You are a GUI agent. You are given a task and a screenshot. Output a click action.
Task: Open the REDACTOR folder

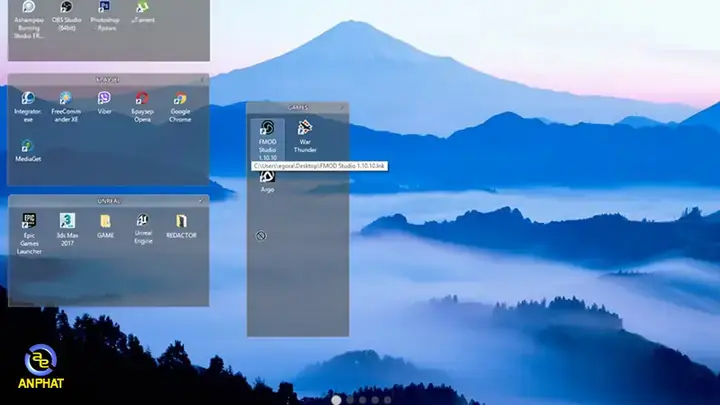(181, 221)
